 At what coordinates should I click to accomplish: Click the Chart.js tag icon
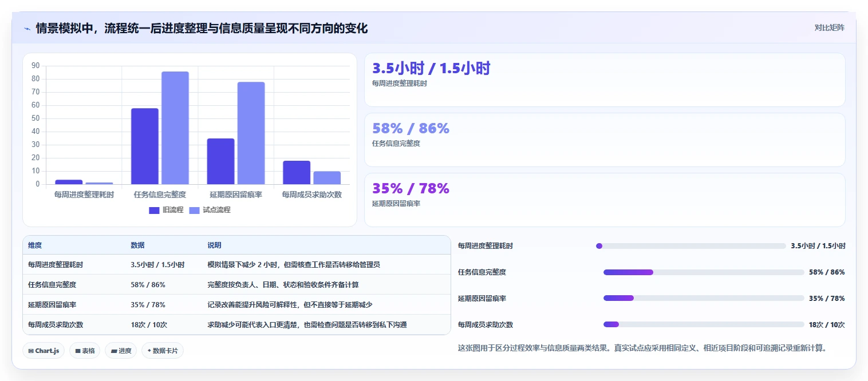(x=31, y=351)
